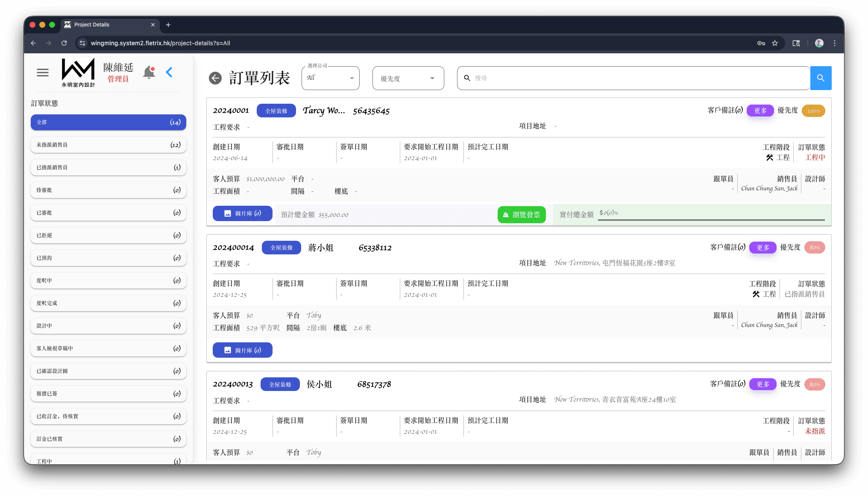This screenshot has width=868, height=496.
Task: Filter by 已指派銷售員 status
Action: click(108, 167)
